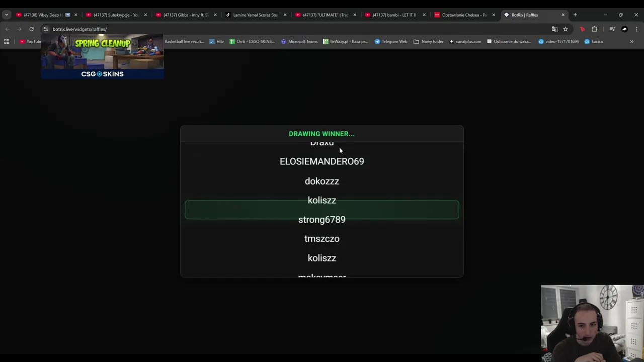Open a new browser tab
This screenshot has width=644, height=362.
click(575, 15)
